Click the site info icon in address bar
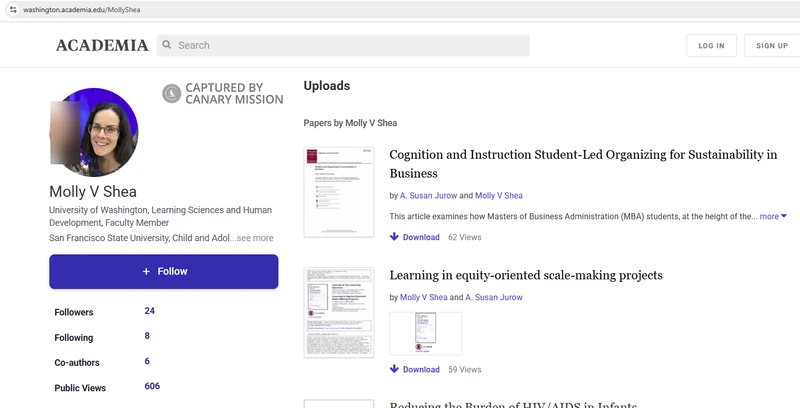 point(13,10)
